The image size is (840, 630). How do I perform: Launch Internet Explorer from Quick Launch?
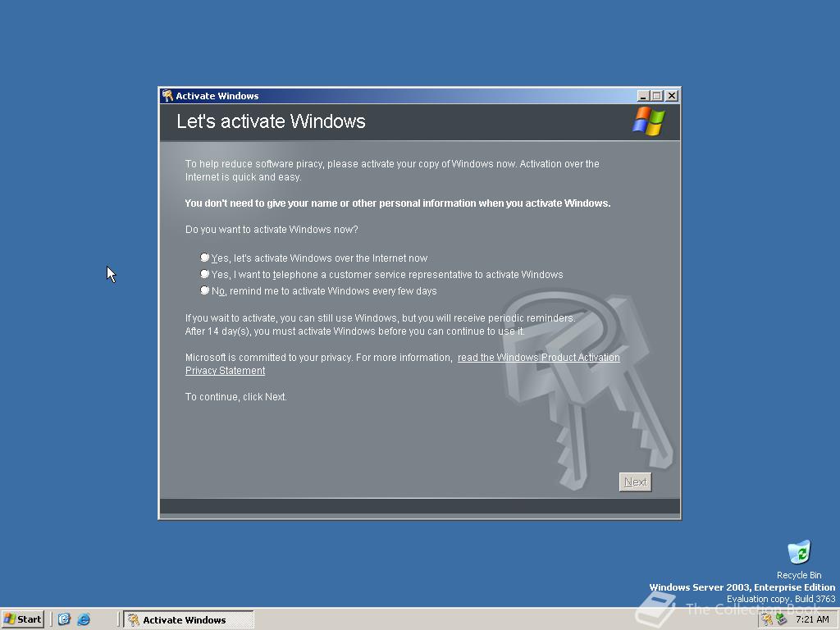tap(84, 619)
